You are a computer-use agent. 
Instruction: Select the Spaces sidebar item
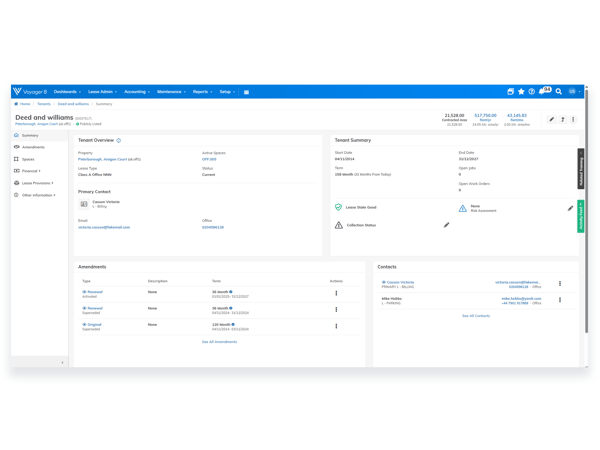24,159
